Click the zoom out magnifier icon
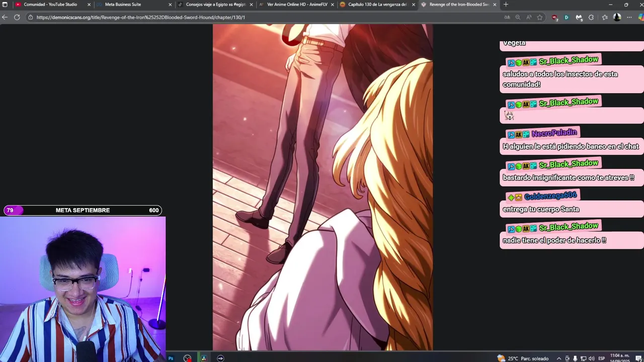This screenshot has width=644, height=362. (518, 17)
